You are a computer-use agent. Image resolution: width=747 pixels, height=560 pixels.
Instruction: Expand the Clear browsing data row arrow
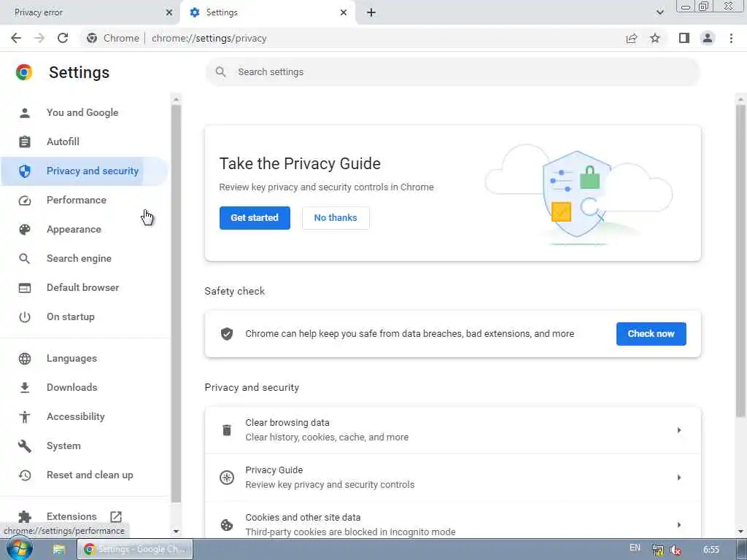[x=679, y=430]
